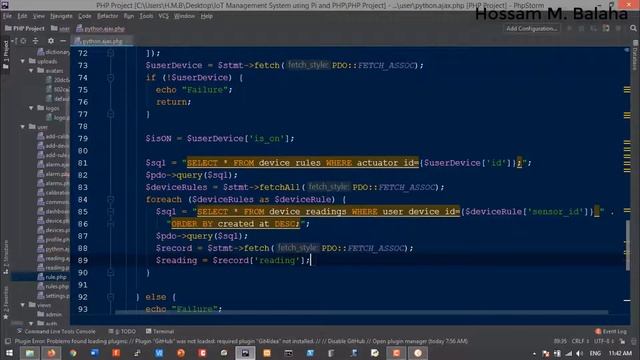Click the ENG language indicator
The image size is (640, 360).
coord(595,353)
